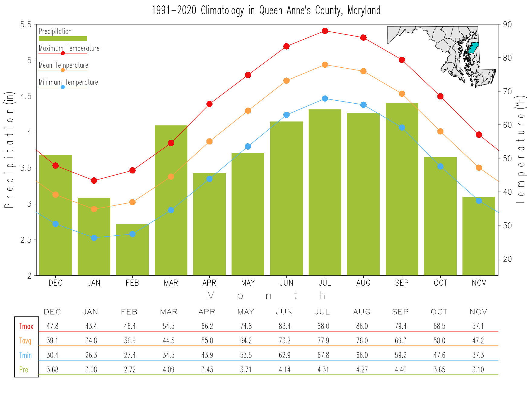Click the 68.5 value in Tmax row

(440, 326)
